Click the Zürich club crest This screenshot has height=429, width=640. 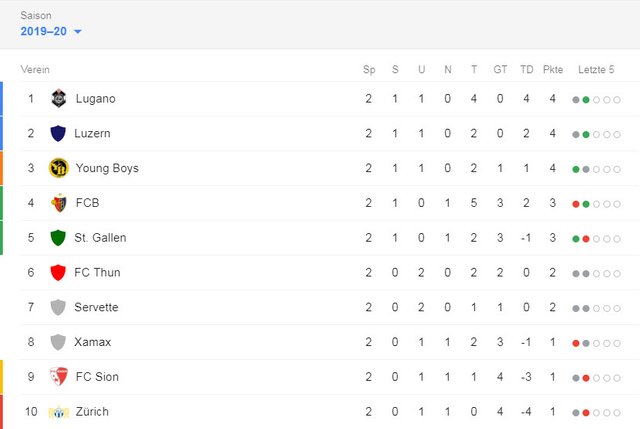(58, 412)
